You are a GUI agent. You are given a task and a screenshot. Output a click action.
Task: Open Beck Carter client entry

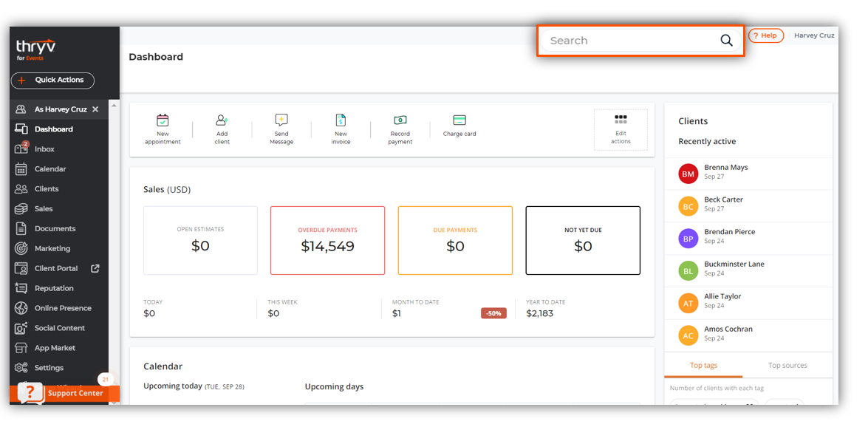coord(748,206)
